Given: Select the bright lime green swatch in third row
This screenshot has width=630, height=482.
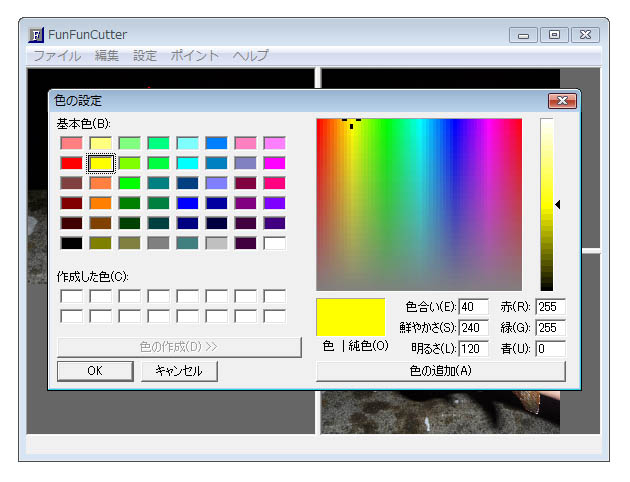Looking at the screenshot, I should click(x=129, y=183).
